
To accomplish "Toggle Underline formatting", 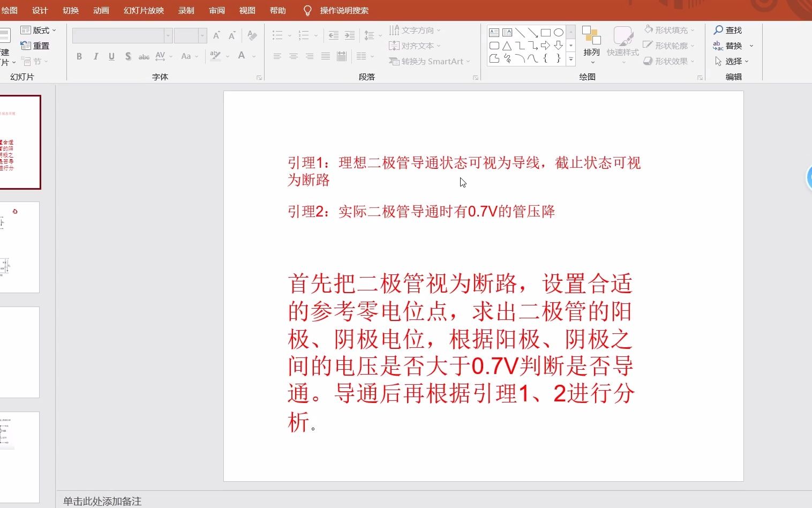I will click(x=111, y=56).
